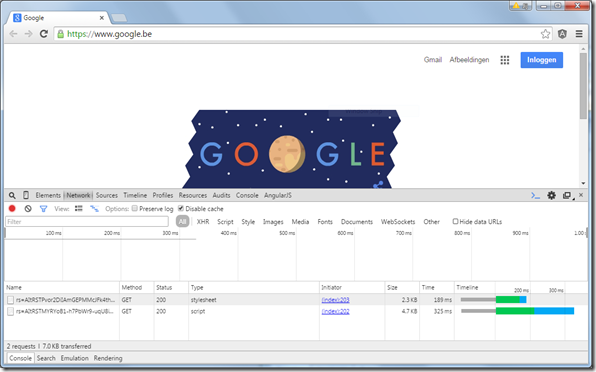Select the Emulation drawer tab
Image resolution: width=596 pixels, height=372 pixels.
tap(74, 358)
